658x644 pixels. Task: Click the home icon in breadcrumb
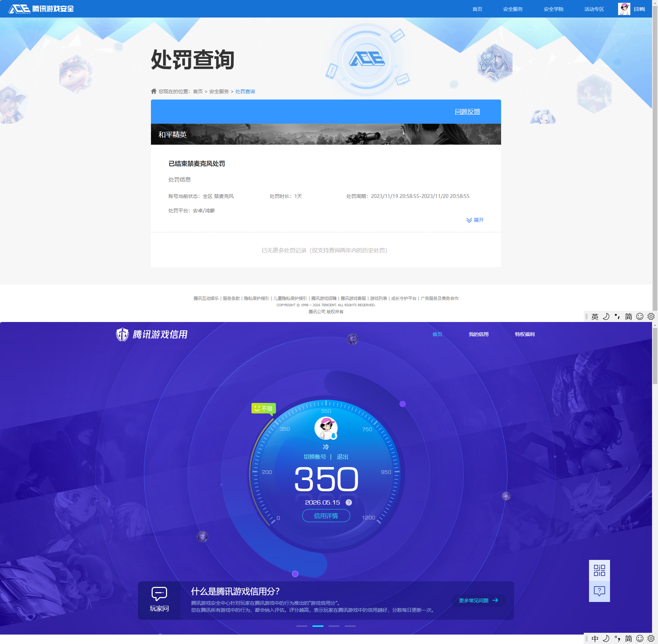tap(154, 91)
